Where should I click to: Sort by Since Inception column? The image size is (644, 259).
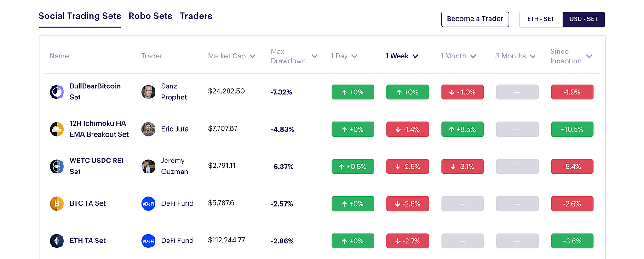[571, 56]
